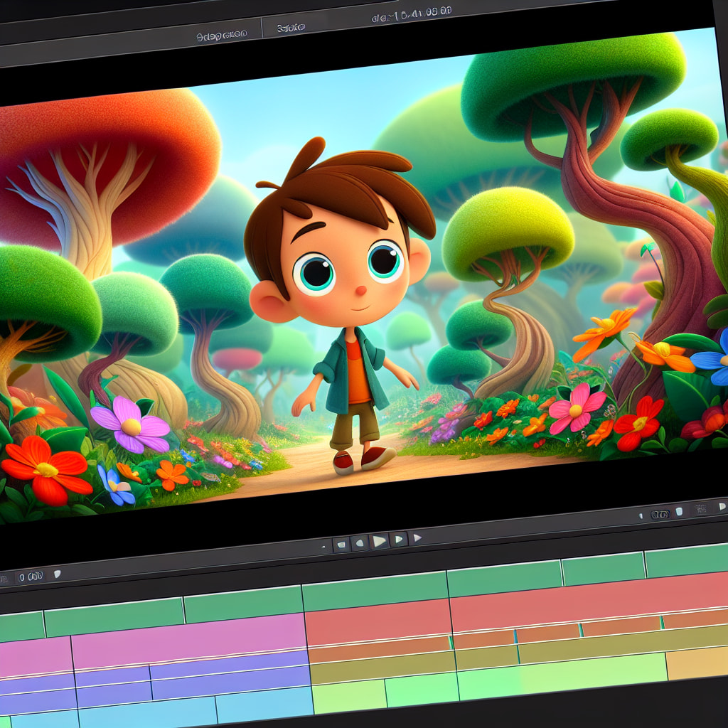Click the duration readout below the preview's right side
Viewport: 728px width, 728px height.
[x=660, y=515]
